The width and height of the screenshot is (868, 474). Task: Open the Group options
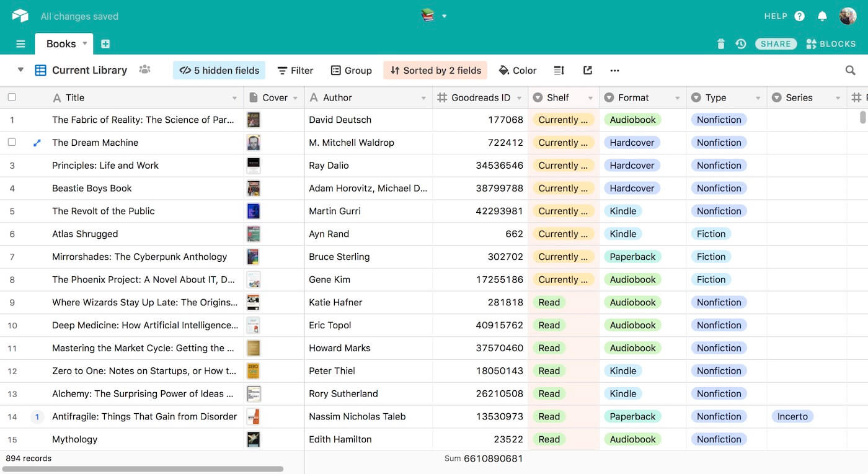351,70
